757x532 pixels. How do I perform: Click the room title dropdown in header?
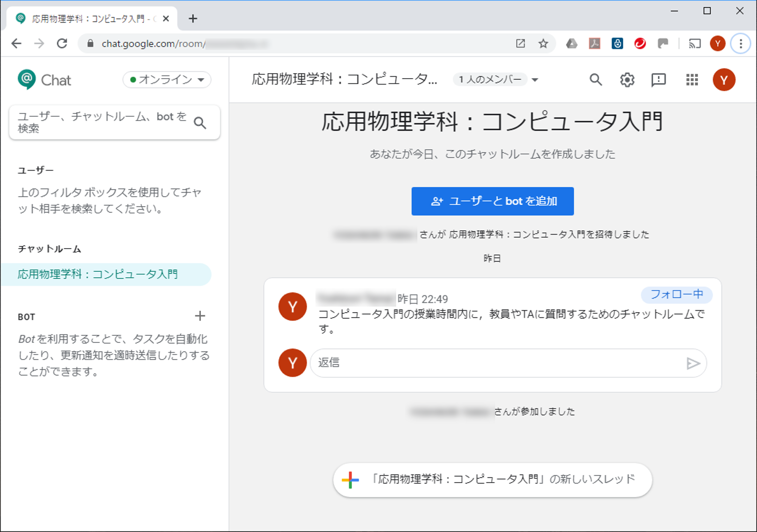pos(345,79)
